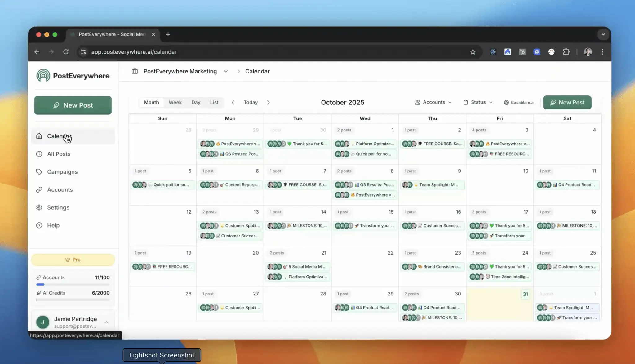Open the Casablanca timezone selector
The height and width of the screenshot is (364, 635).
click(x=519, y=102)
